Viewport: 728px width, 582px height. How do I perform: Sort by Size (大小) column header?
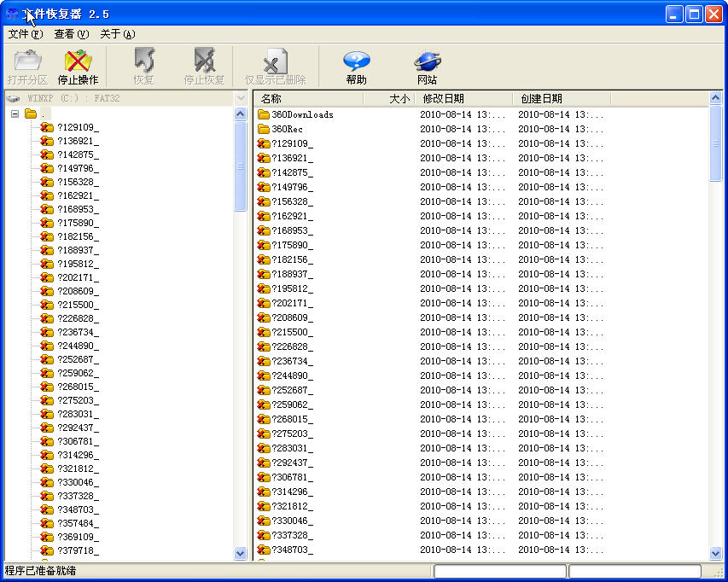coord(388,98)
